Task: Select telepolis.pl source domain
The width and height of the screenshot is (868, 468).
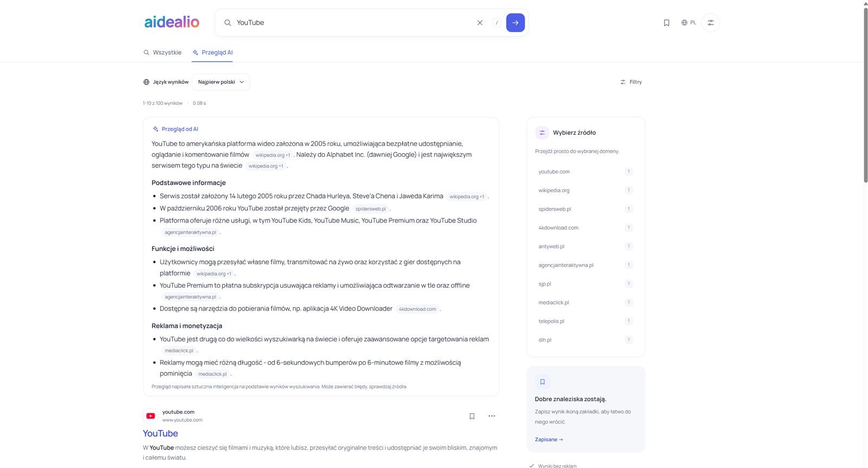Action: pyautogui.click(x=586, y=321)
